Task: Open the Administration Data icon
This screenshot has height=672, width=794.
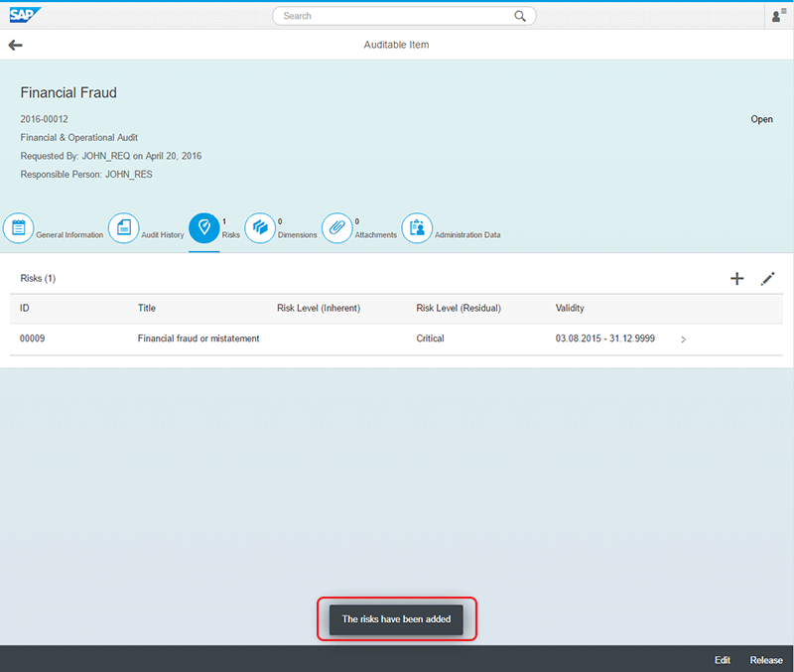Action: 417,228
